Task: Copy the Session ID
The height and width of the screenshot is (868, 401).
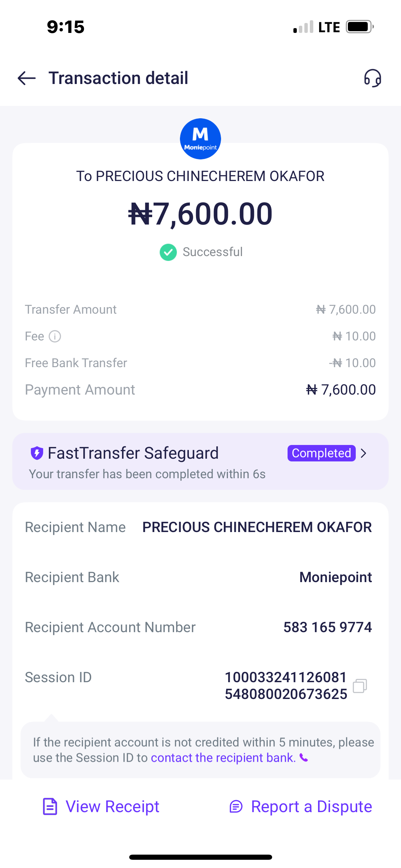Action: 360,686
